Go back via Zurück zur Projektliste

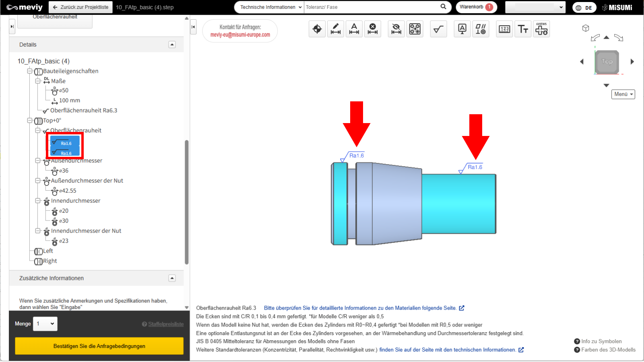click(x=80, y=7)
